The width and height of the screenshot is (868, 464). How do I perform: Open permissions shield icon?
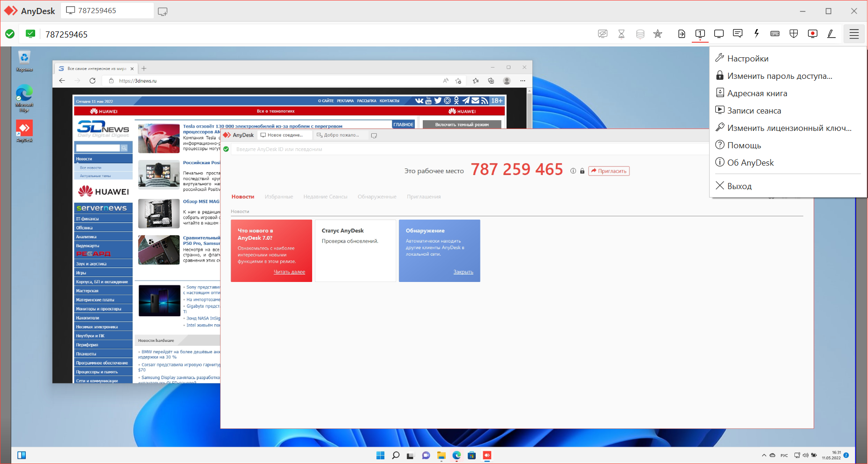tap(793, 34)
